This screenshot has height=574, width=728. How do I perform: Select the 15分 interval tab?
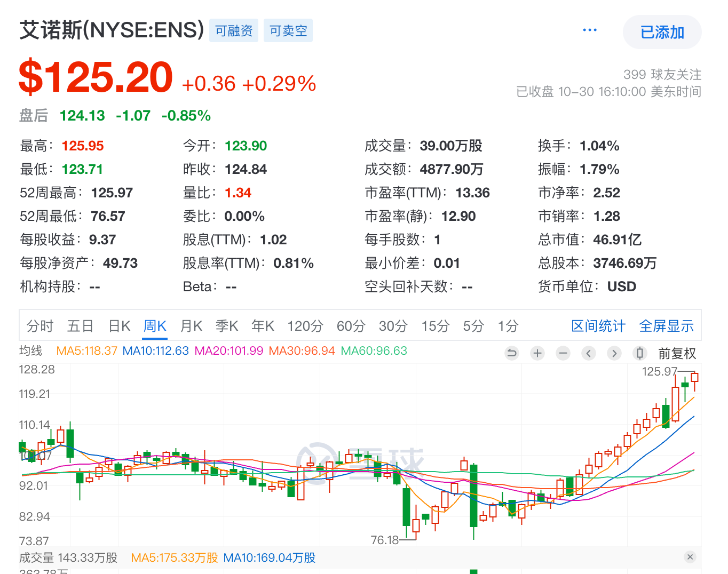click(x=436, y=326)
